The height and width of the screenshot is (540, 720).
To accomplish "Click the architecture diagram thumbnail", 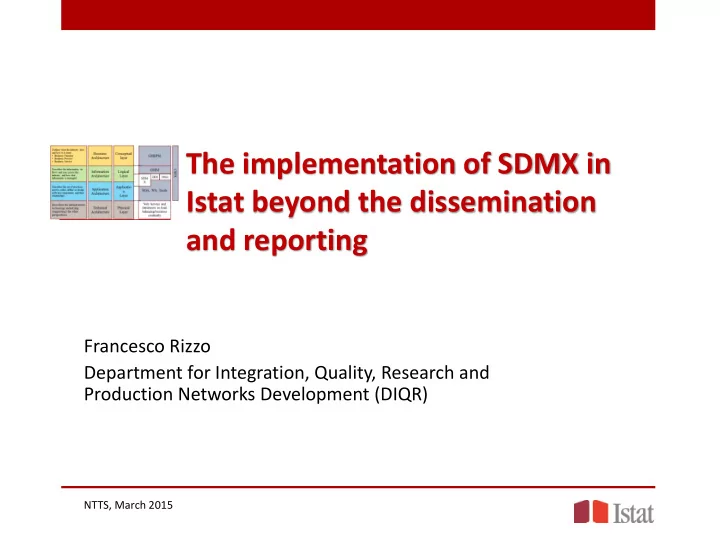I will (114, 182).
